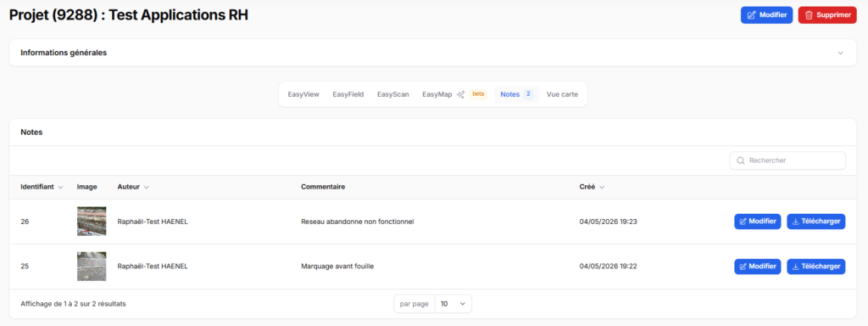The image size is (868, 326).
Task: Expand the Informations générales section
Action: point(433,53)
